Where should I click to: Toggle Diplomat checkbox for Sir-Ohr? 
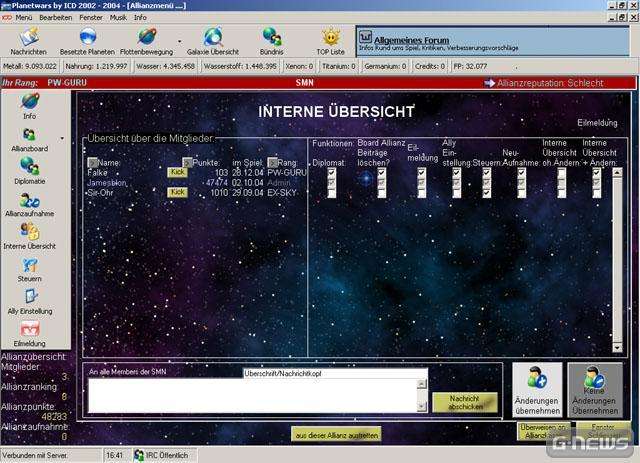pyautogui.click(x=331, y=193)
